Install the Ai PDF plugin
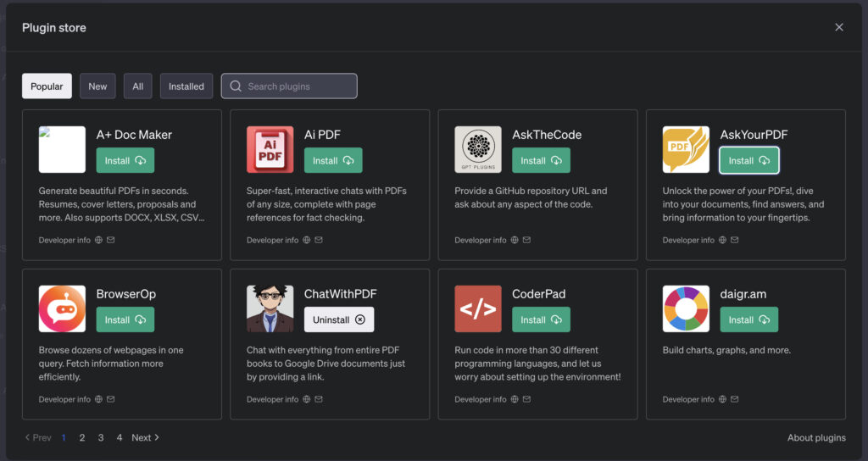The image size is (868, 461). point(333,160)
